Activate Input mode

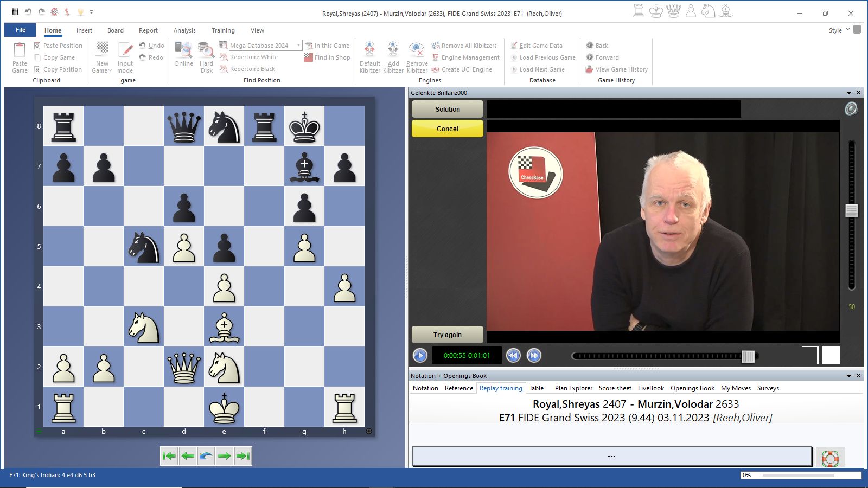125,57
